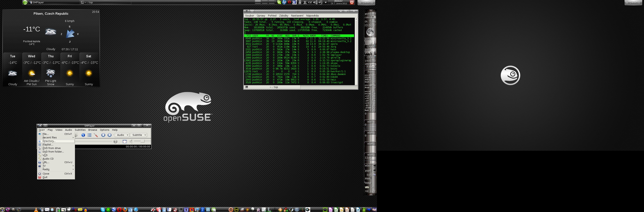The width and height of the screenshot is (644, 212).
Task: Click scissors clipboard tray icon
Action: click(305, 2)
